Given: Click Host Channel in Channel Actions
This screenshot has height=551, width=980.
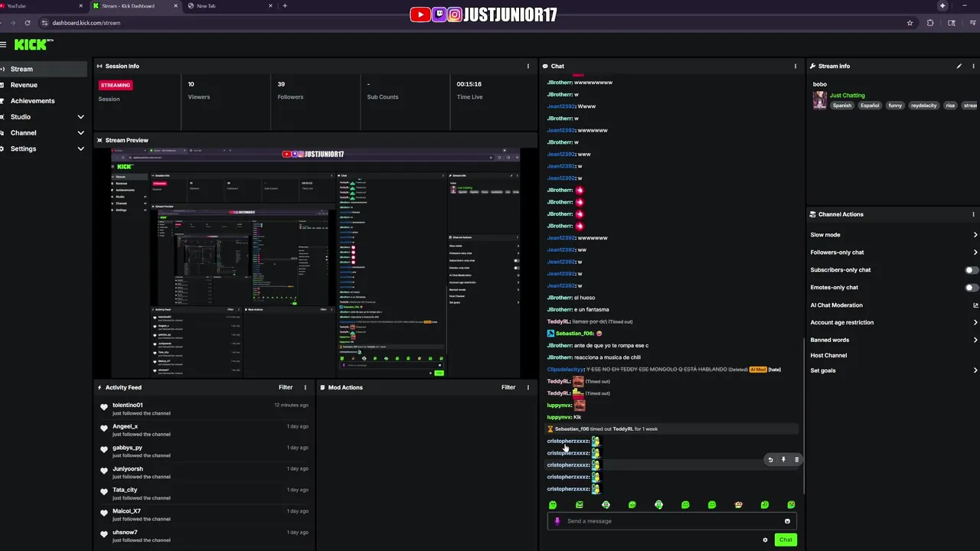Looking at the screenshot, I should click(x=828, y=356).
